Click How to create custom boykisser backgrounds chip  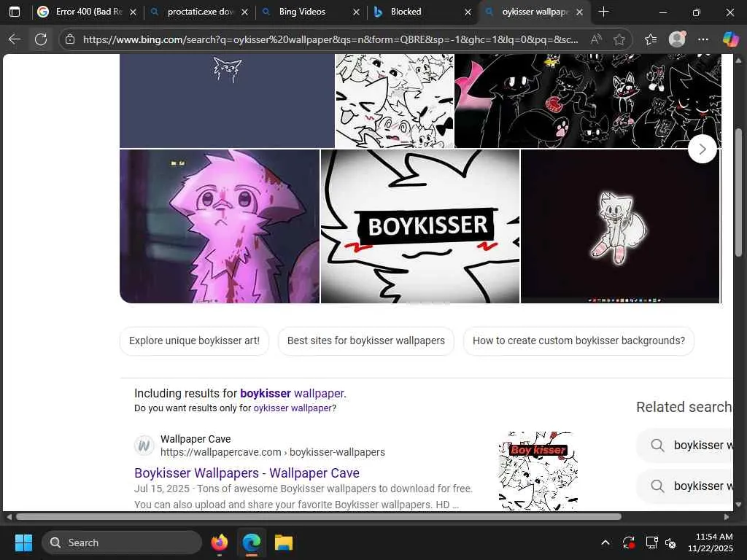(578, 341)
